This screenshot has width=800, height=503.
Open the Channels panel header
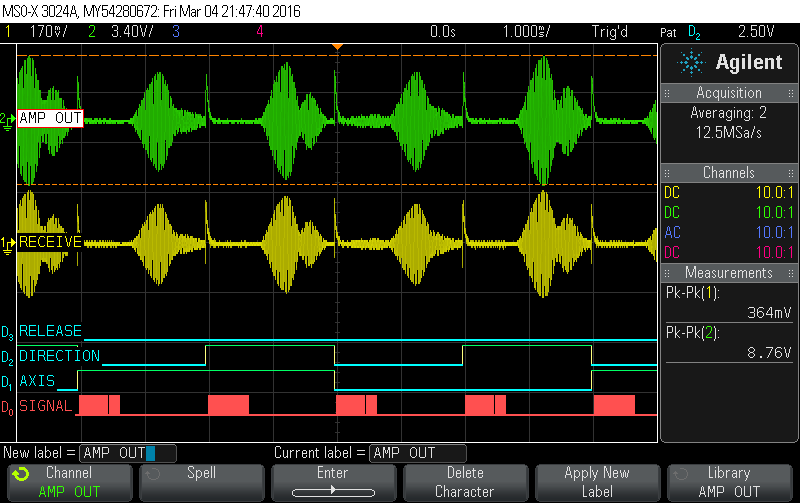pyautogui.click(x=729, y=173)
